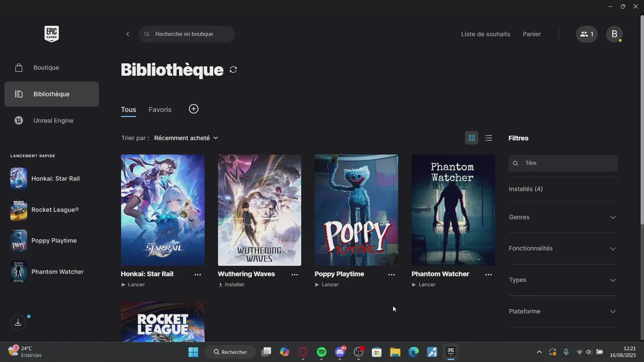Open Microsoft Store from the taskbar
Screen dimensions: 644x362
pyautogui.click(x=376, y=352)
